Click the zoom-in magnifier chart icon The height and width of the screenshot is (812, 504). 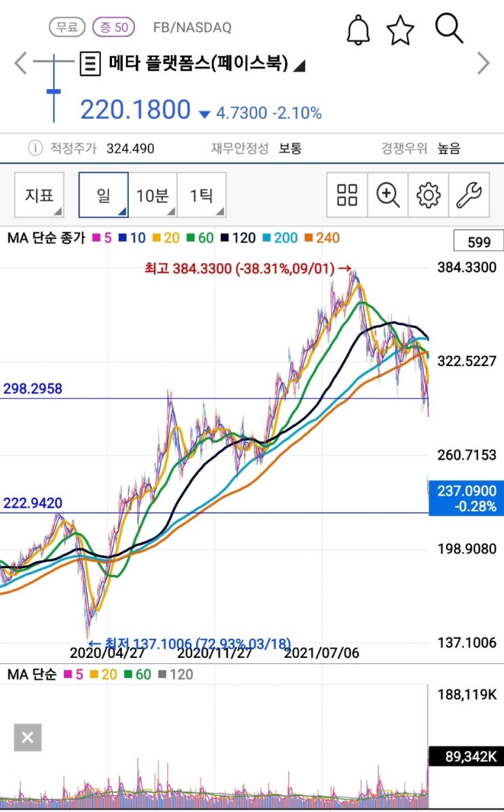click(387, 195)
